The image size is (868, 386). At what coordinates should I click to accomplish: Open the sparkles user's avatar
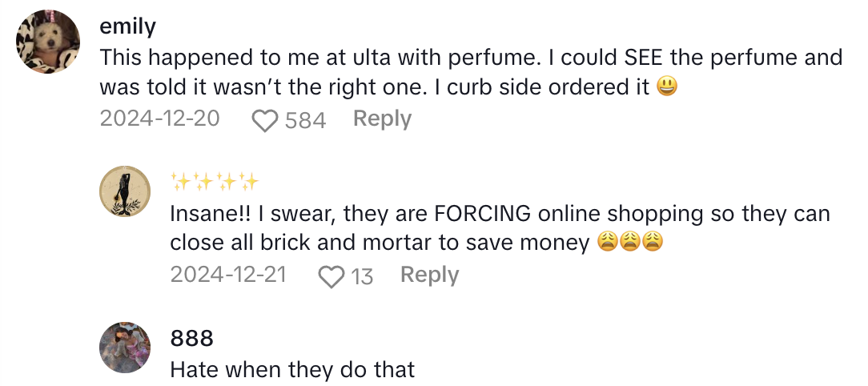[124, 192]
